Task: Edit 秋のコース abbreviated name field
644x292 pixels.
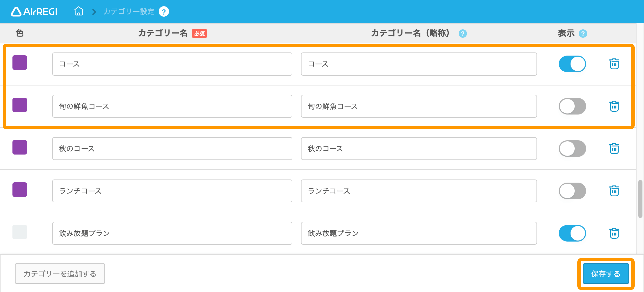Action: pos(419,149)
